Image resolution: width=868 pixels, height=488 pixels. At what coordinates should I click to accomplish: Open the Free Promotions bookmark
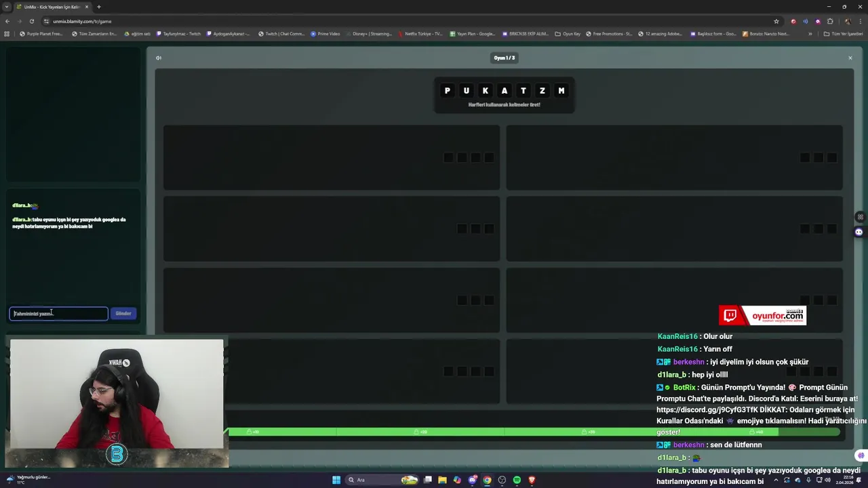click(609, 33)
